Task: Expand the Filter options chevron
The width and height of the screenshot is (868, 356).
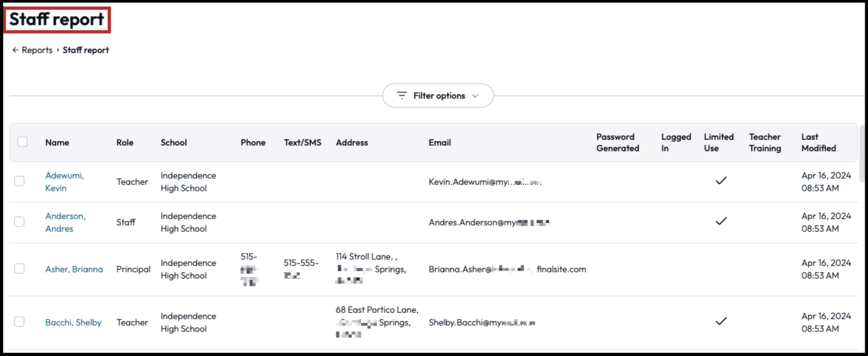Action: point(475,96)
